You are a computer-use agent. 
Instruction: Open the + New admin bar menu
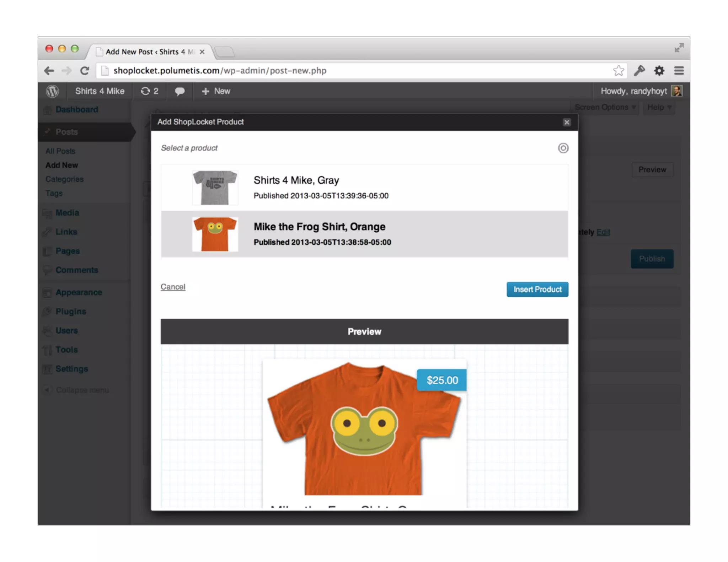pyautogui.click(x=216, y=91)
